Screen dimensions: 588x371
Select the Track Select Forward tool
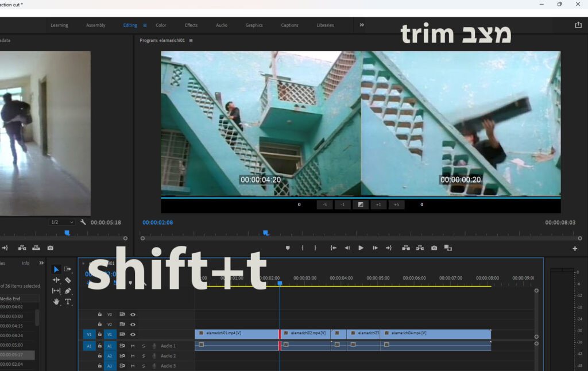click(x=68, y=269)
